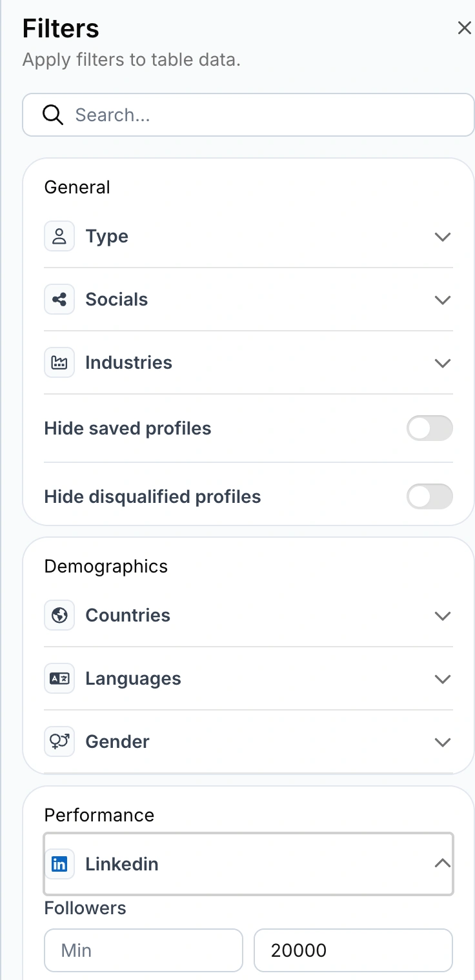Click the magnifying glass search icon
Image resolution: width=475 pixels, height=980 pixels.
point(53,115)
